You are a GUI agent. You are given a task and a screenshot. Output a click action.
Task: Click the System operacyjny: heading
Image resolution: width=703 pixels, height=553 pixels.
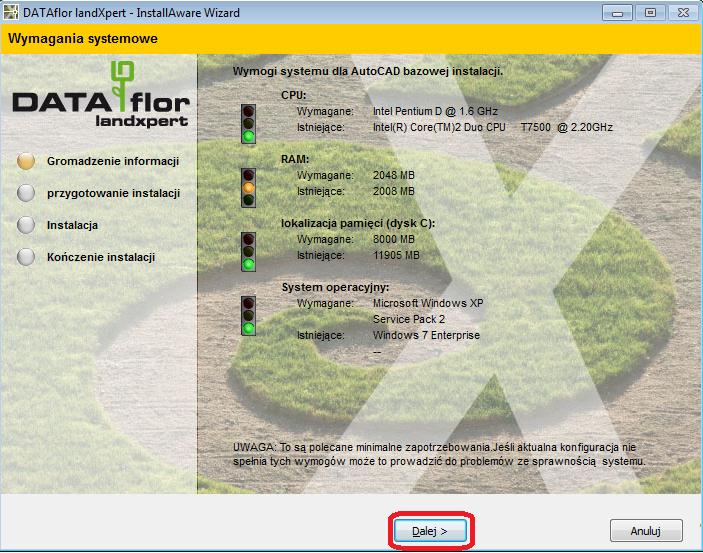335,287
